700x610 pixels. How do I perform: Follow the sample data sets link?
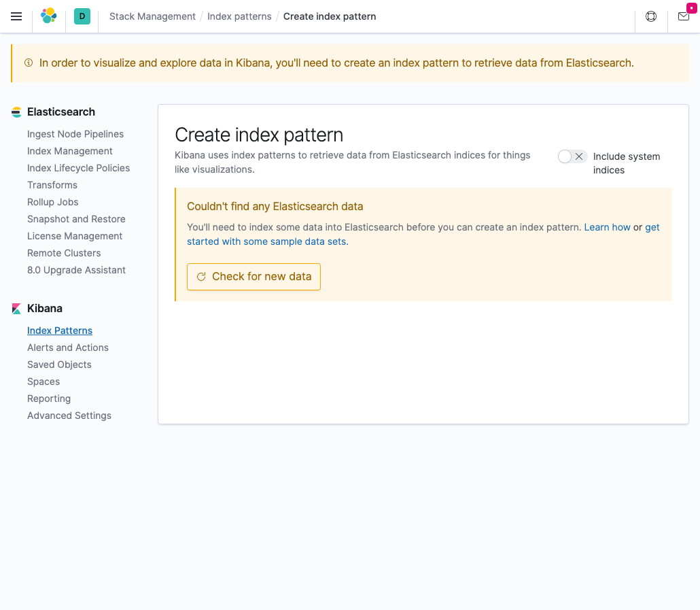coord(423,235)
